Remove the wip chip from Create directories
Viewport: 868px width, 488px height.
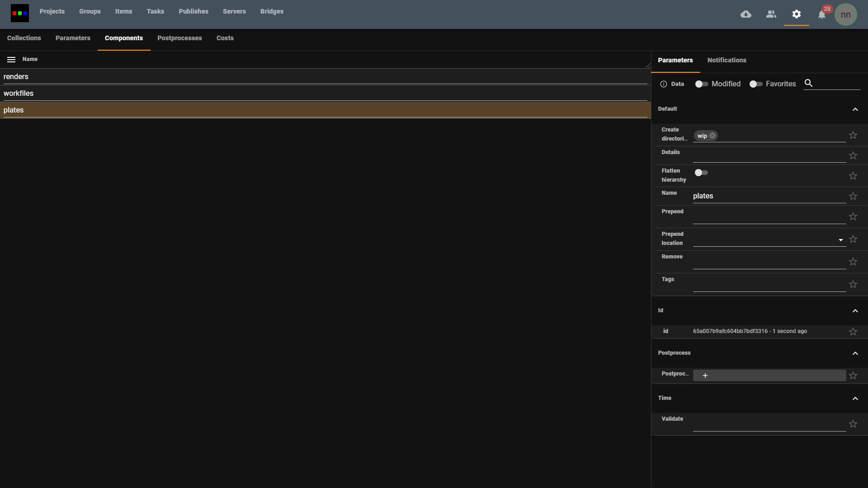(x=712, y=136)
